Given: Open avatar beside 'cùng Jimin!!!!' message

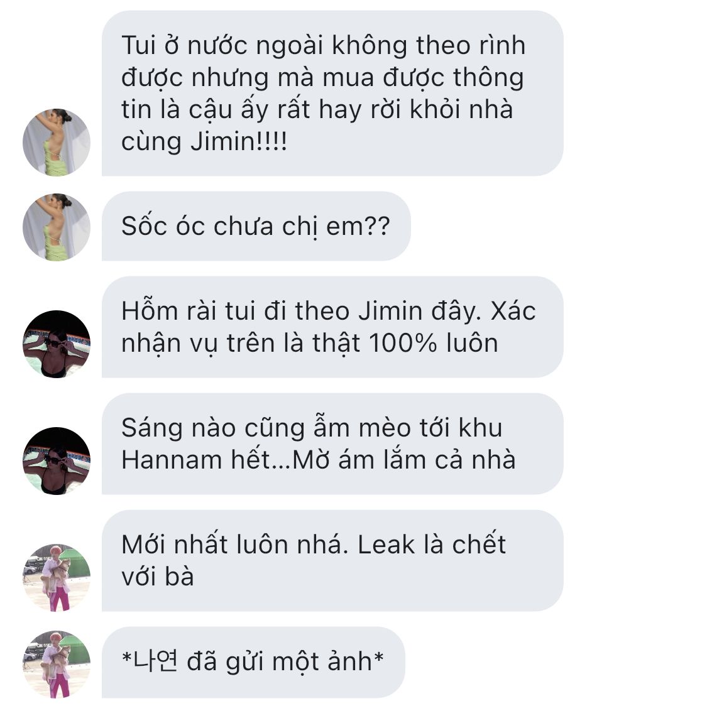Looking at the screenshot, I should [x=56, y=142].
